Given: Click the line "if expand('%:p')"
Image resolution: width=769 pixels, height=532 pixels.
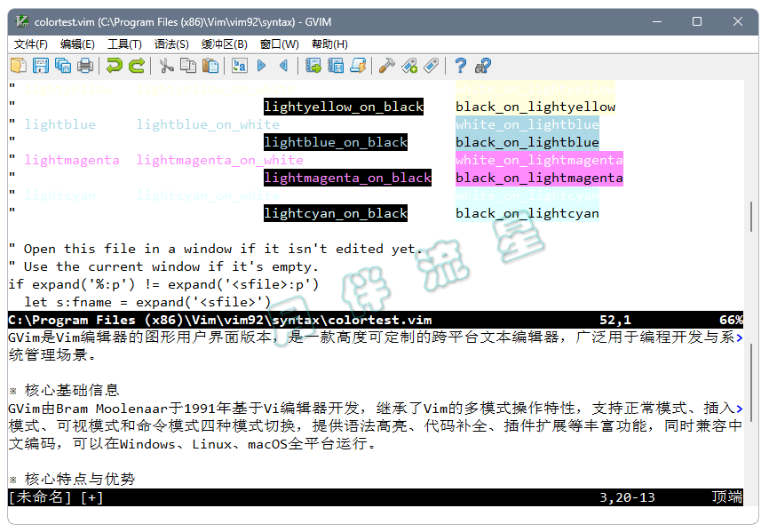Looking at the screenshot, I should click(163, 284).
